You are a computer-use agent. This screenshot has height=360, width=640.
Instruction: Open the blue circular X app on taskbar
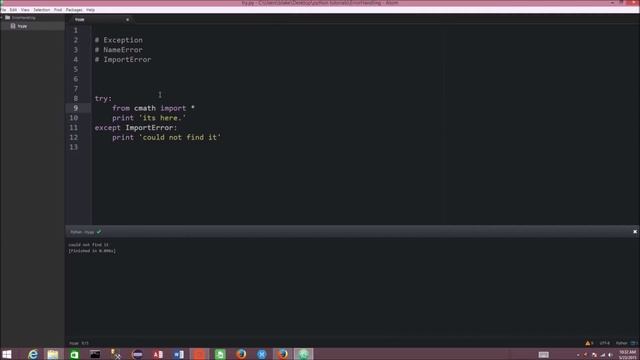coord(262,354)
